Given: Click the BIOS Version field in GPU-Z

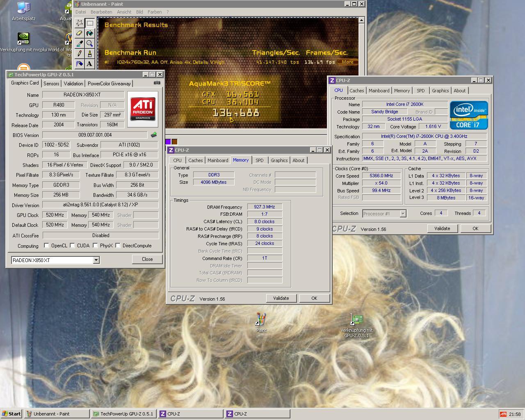Looking at the screenshot, I should pos(95,135).
